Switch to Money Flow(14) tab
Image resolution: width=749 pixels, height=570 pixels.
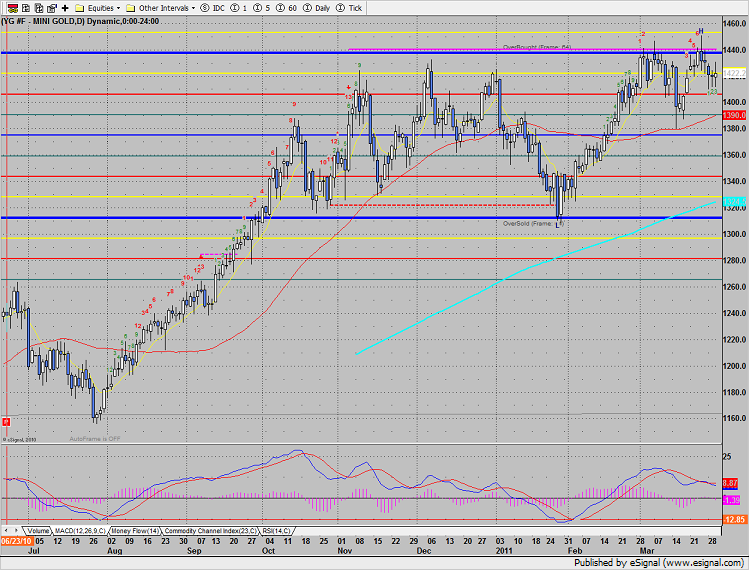tap(135, 531)
